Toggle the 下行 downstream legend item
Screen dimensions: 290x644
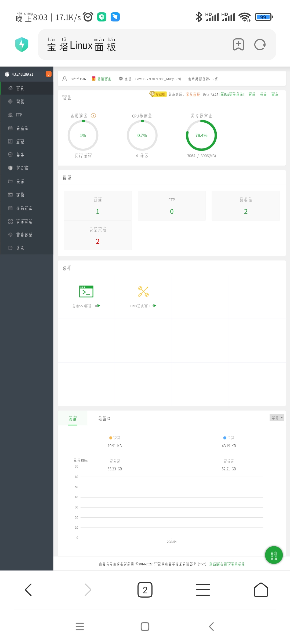229,438
